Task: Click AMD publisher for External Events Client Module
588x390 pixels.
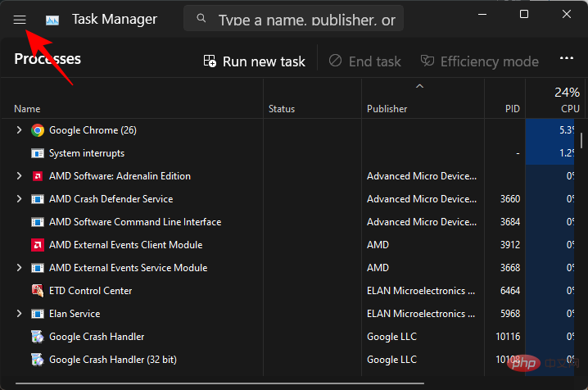Action: coord(378,245)
